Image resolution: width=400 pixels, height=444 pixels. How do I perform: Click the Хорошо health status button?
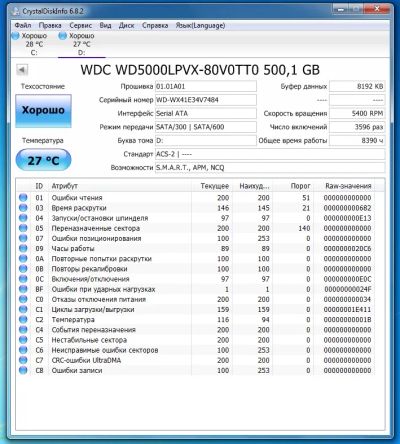pyautogui.click(x=43, y=111)
